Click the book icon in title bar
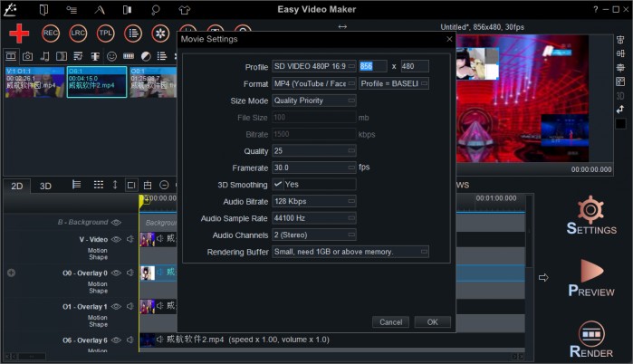 43,9
